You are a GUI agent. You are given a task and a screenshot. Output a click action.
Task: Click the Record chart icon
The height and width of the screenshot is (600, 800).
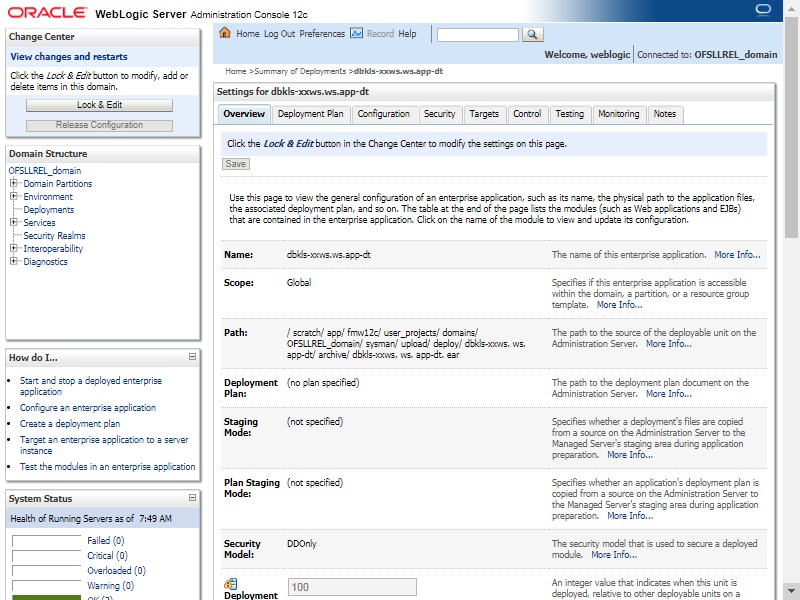pyautogui.click(x=356, y=33)
